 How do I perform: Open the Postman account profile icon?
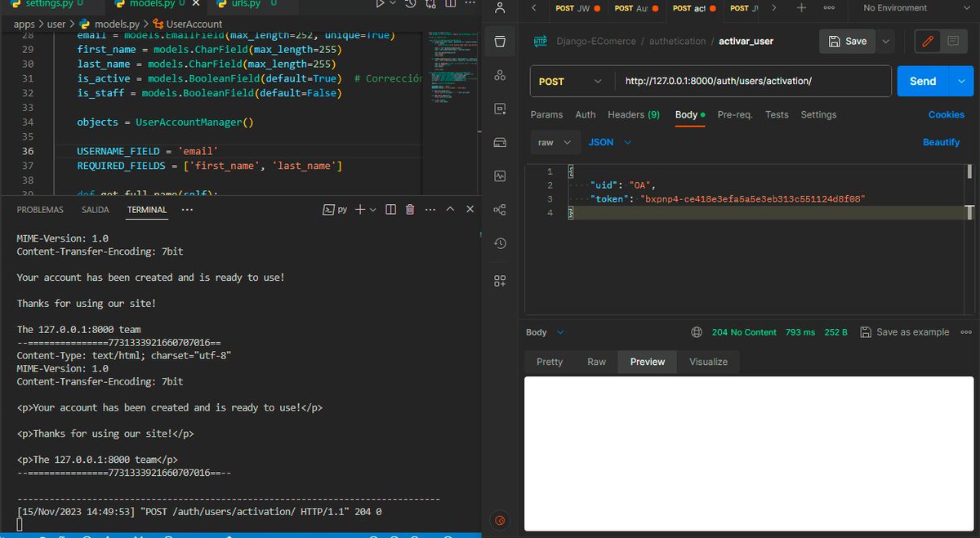[500, 8]
